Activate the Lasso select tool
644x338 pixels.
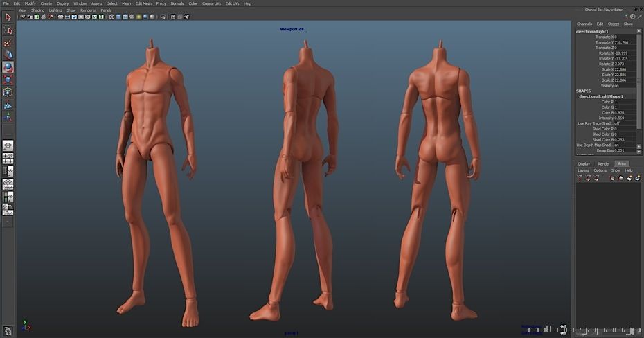[8, 30]
